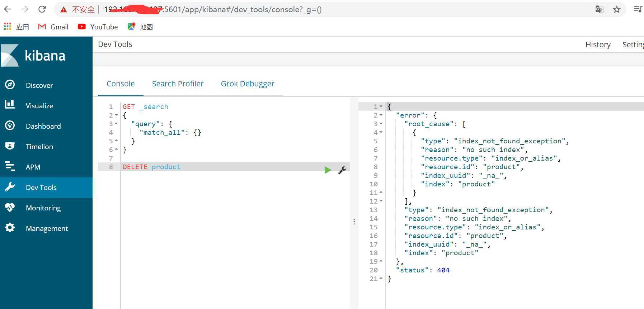Click the "match_all": {} line in editor
The width and height of the screenshot is (644, 309).
tap(170, 132)
